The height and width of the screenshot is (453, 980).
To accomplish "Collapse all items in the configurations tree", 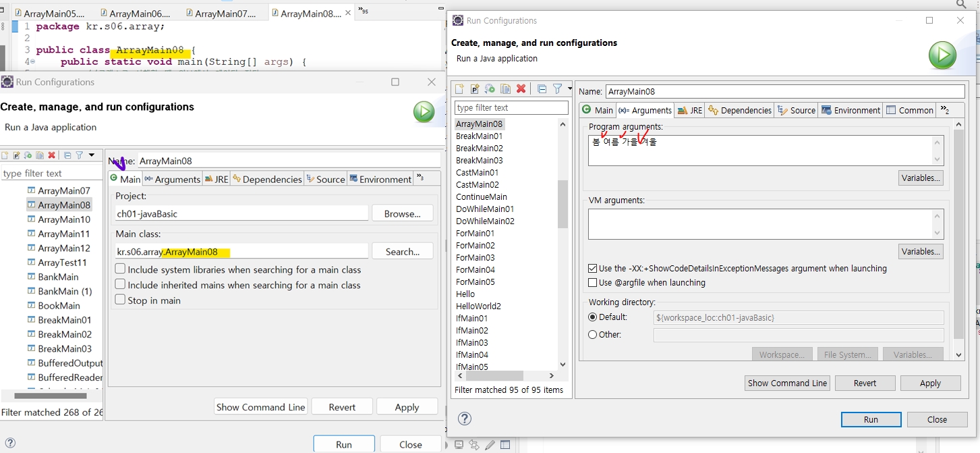I will pos(542,88).
